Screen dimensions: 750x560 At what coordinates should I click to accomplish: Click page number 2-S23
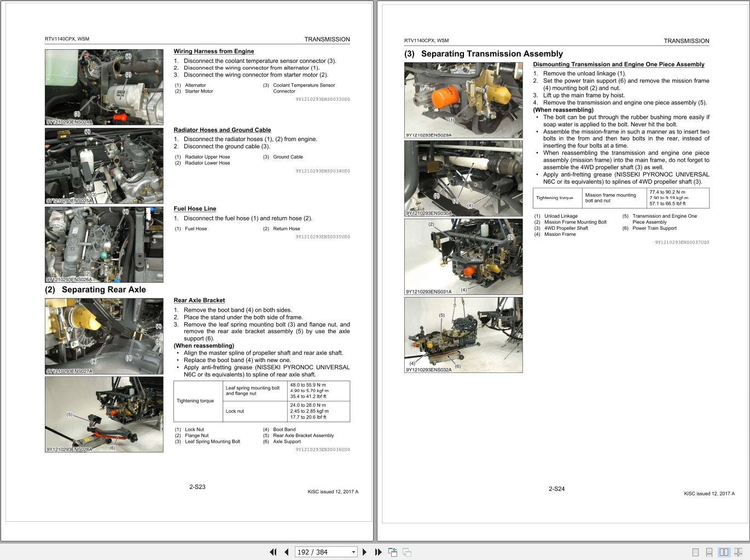tap(197, 487)
